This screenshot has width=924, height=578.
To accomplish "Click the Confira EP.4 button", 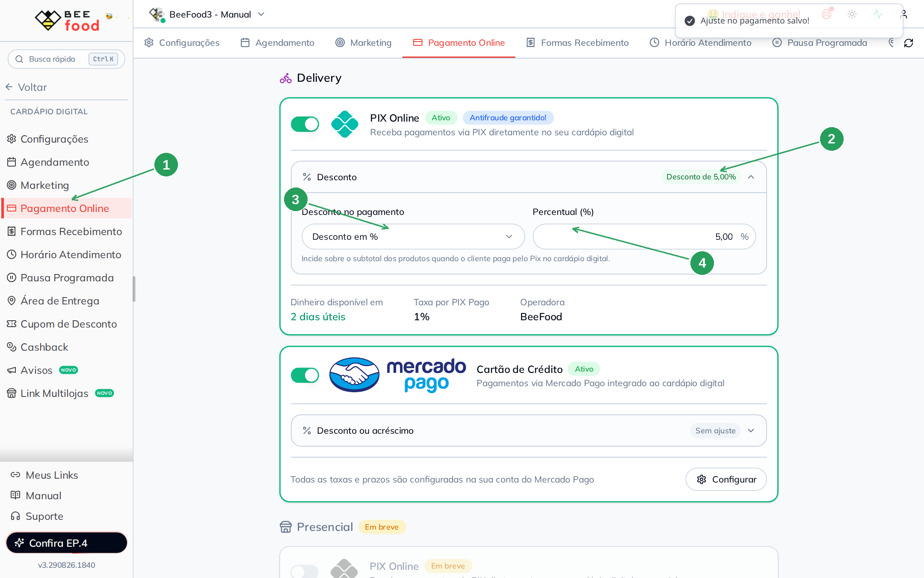I will coord(67,543).
